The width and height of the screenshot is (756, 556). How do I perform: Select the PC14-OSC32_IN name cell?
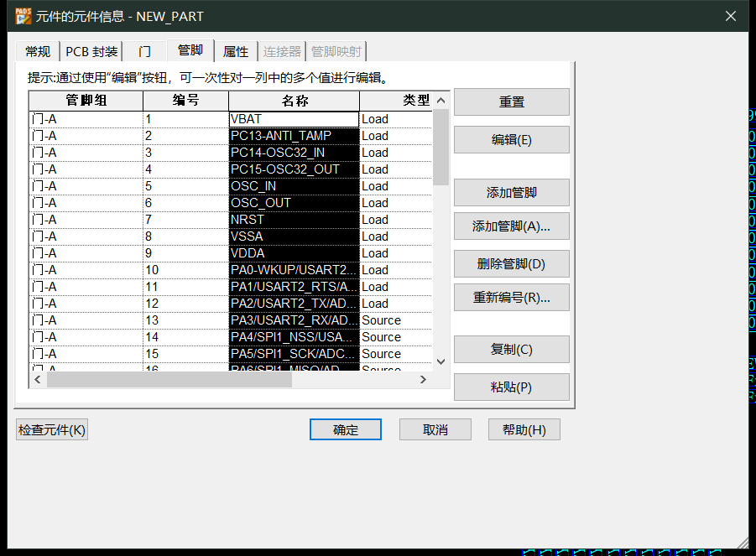pos(295,153)
